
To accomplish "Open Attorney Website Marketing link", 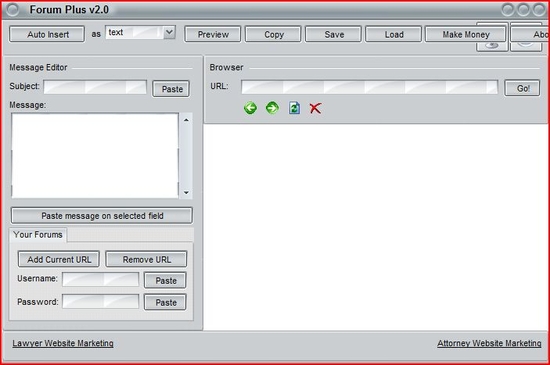I will [x=489, y=343].
